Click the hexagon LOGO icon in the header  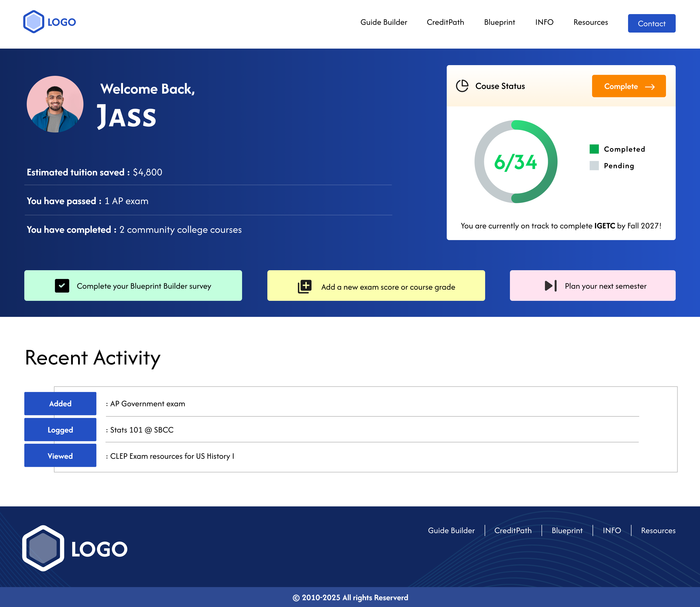pos(34,22)
